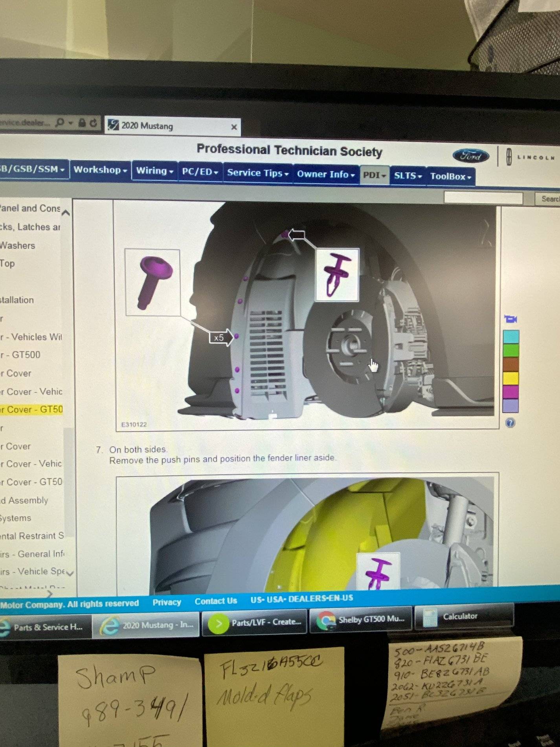Image resolution: width=560 pixels, height=747 pixels.
Task: Open Calculator from the taskbar
Action: click(x=464, y=616)
